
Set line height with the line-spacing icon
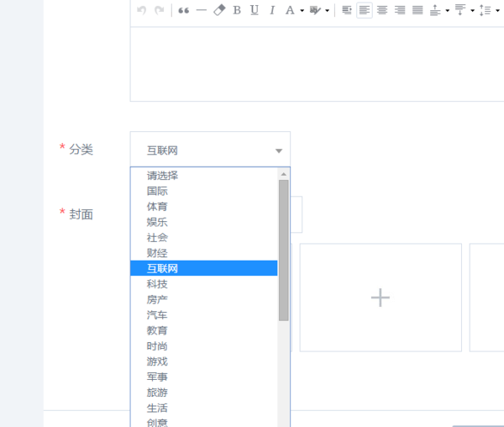[486, 10]
